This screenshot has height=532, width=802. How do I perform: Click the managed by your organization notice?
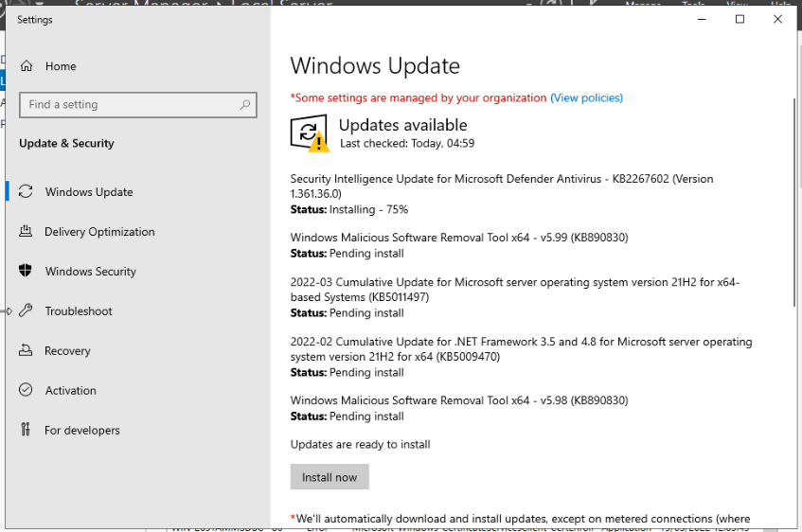pos(419,98)
